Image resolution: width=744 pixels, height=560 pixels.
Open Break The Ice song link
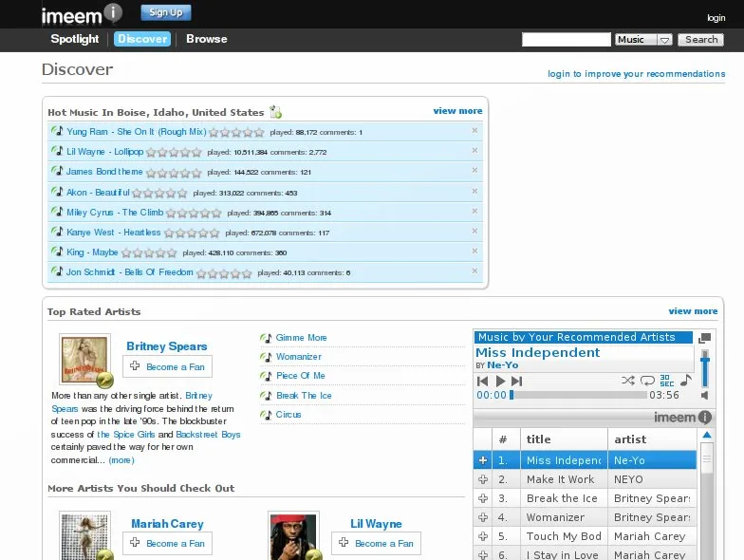tap(304, 395)
